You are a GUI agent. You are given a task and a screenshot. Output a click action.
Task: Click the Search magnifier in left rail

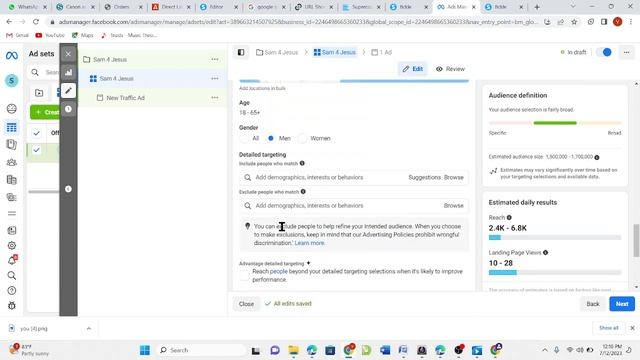(x=11, y=276)
